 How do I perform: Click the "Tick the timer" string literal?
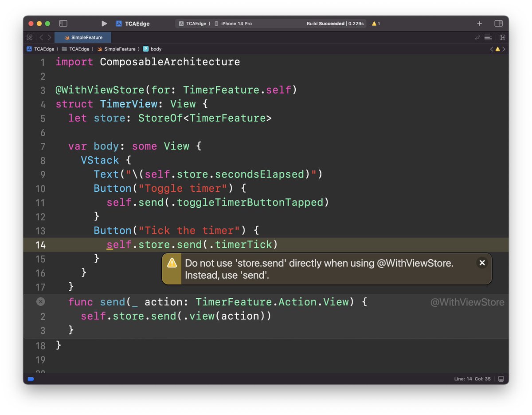189,230
